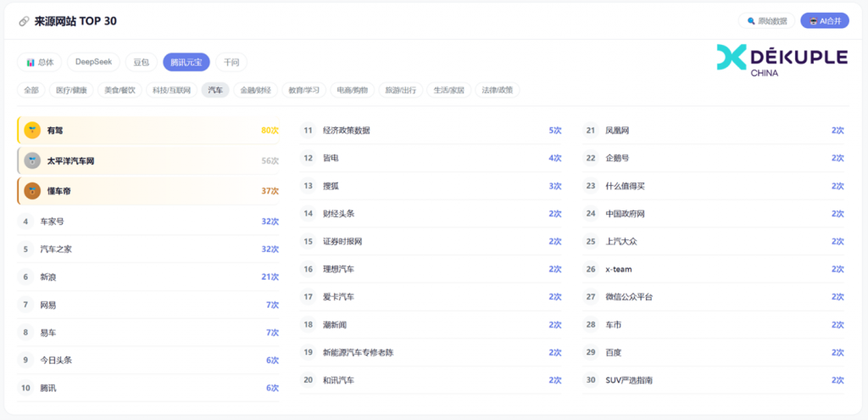
Task: Click the 新能源汽车专修老陈 row text
Action: [359, 352]
